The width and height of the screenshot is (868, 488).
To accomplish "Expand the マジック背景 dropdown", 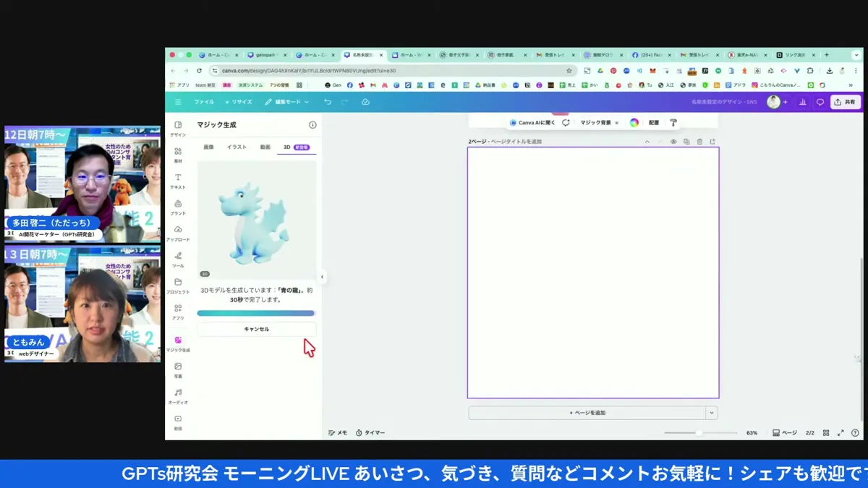I will tap(600, 123).
